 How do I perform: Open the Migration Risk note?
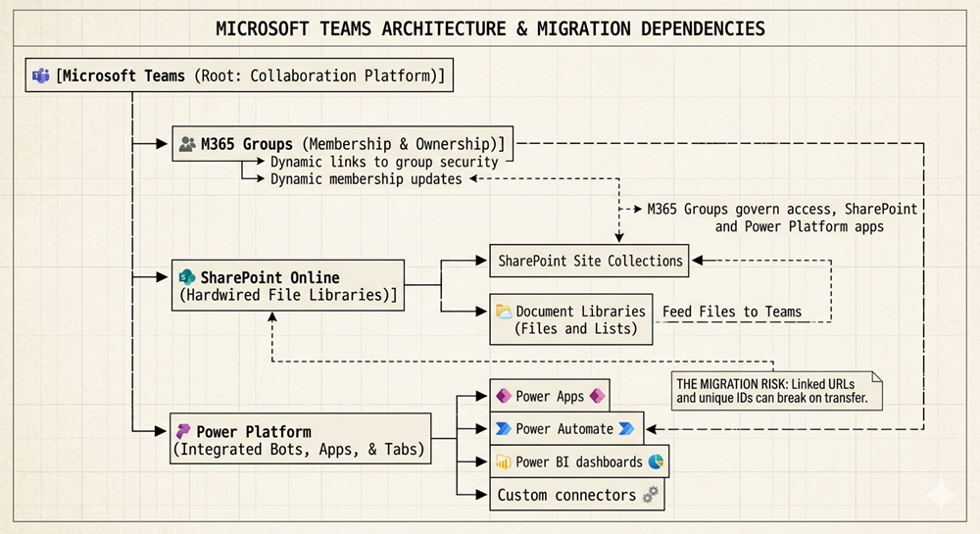pos(777,391)
